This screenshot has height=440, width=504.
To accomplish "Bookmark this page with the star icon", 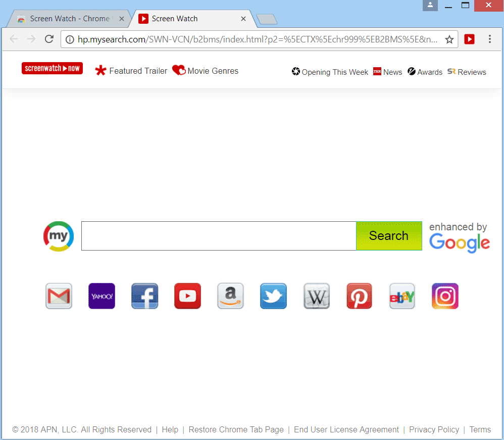I will coord(449,39).
